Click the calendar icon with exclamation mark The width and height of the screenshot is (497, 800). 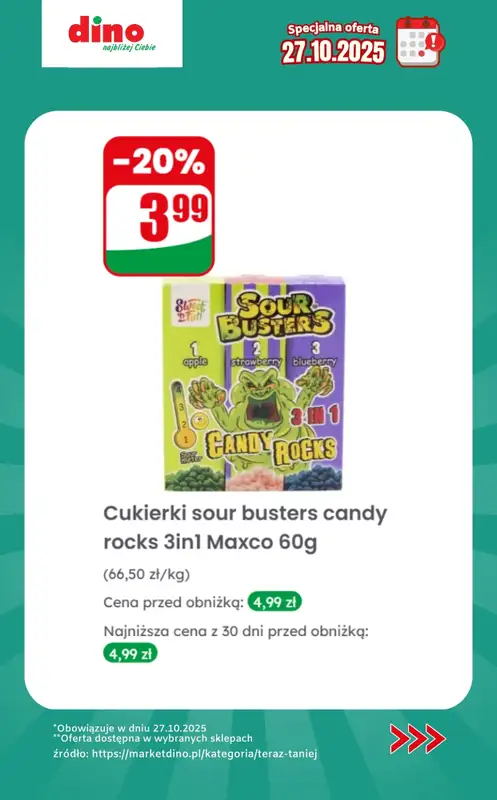(420, 41)
